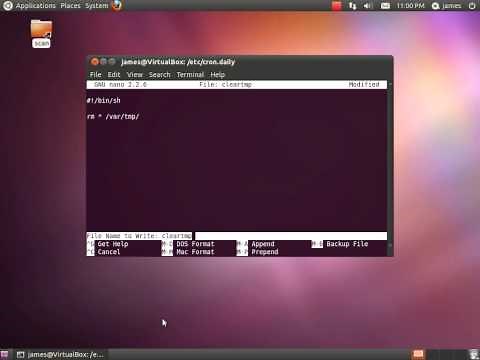
Task: Click the Show Desktop icon
Action: (x=4, y=354)
